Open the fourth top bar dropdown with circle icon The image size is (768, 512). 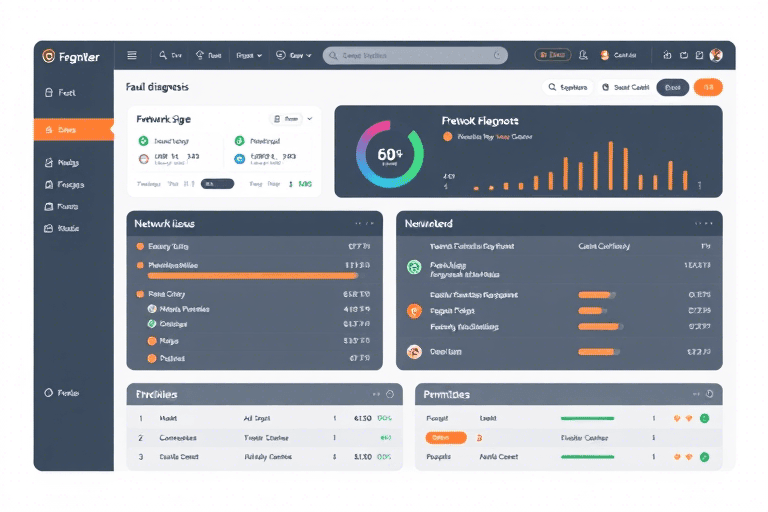pyautogui.click(x=293, y=56)
